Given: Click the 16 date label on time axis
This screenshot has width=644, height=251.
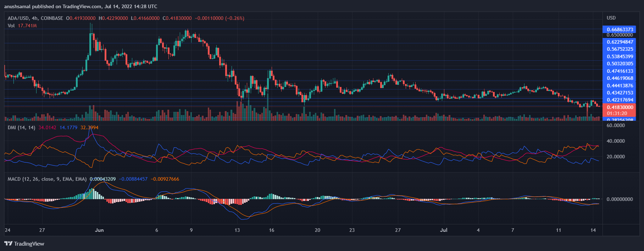Looking at the screenshot, I should coord(271,230).
